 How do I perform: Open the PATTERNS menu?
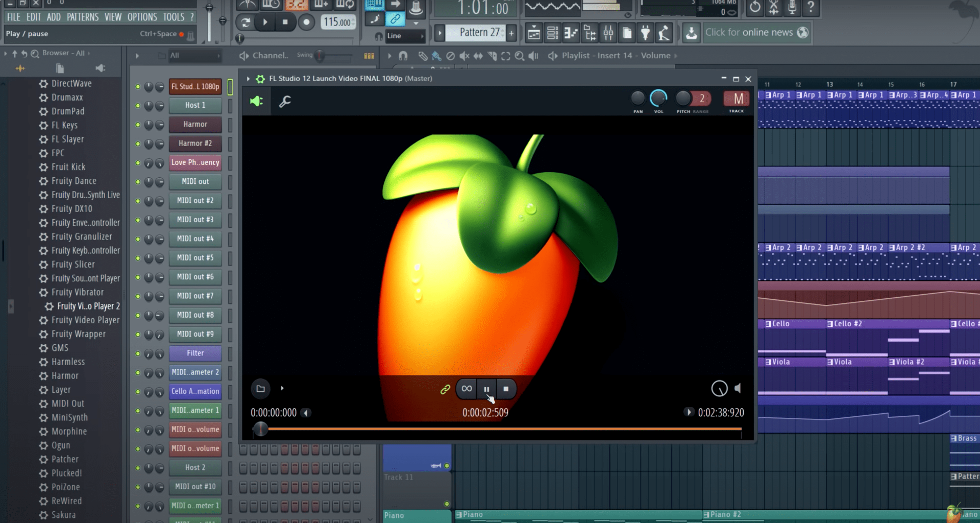tap(83, 17)
